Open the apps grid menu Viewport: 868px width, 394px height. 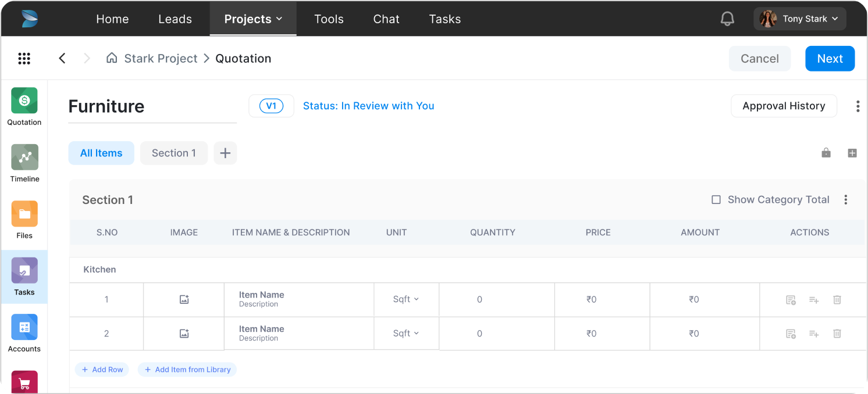[24, 59]
